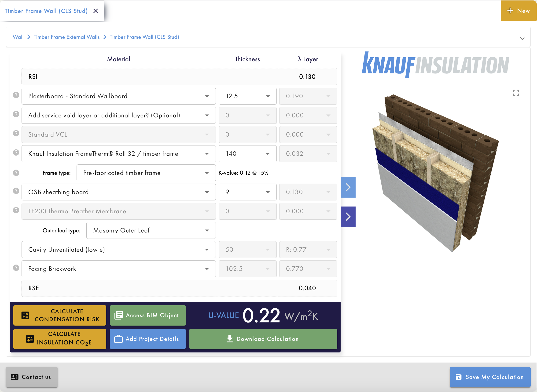The image size is (537, 392).
Task: Click the RSI value 0.130
Action: point(307,77)
